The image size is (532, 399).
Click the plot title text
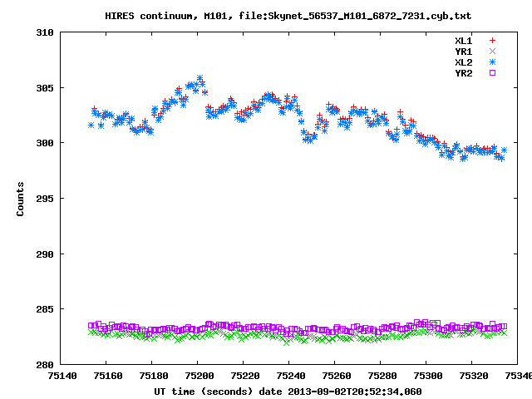[x=288, y=16]
